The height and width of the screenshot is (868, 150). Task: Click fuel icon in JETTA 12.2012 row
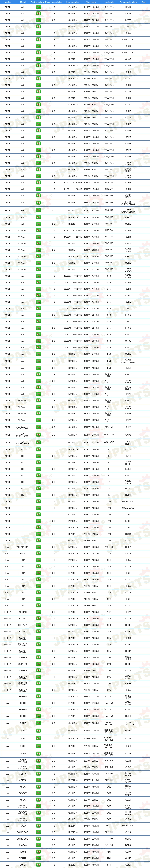pos(39,780)
